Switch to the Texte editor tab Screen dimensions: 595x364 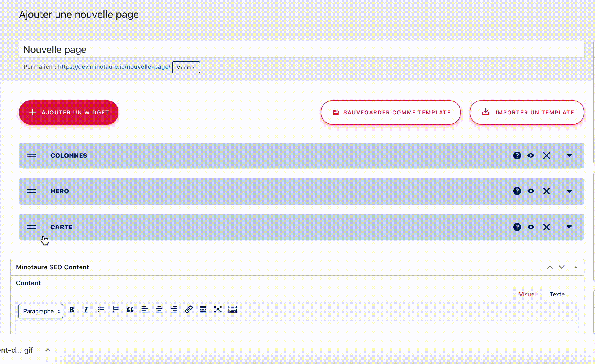point(557,294)
